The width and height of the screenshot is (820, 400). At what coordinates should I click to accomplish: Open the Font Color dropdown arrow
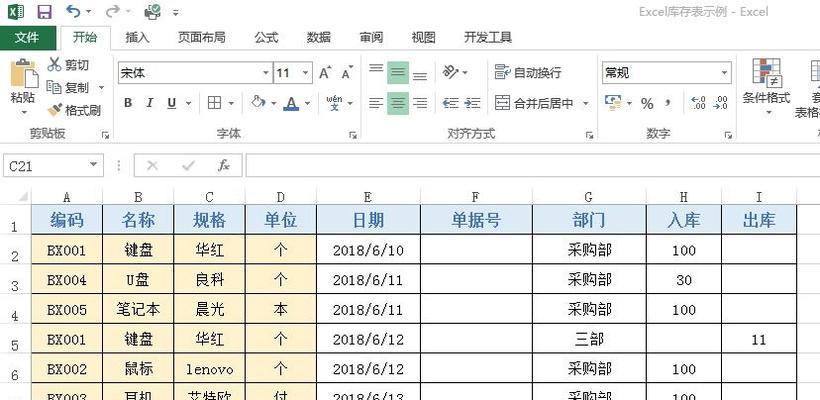click(308, 103)
